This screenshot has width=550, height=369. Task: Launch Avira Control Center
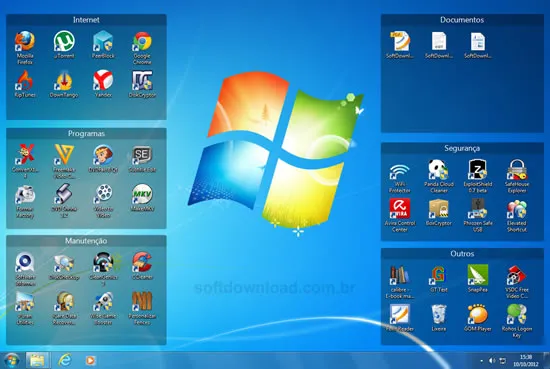click(x=400, y=209)
